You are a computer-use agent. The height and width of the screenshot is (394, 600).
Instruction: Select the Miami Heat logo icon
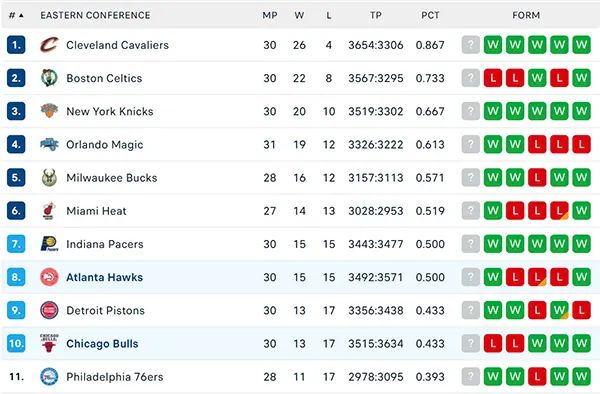49,211
